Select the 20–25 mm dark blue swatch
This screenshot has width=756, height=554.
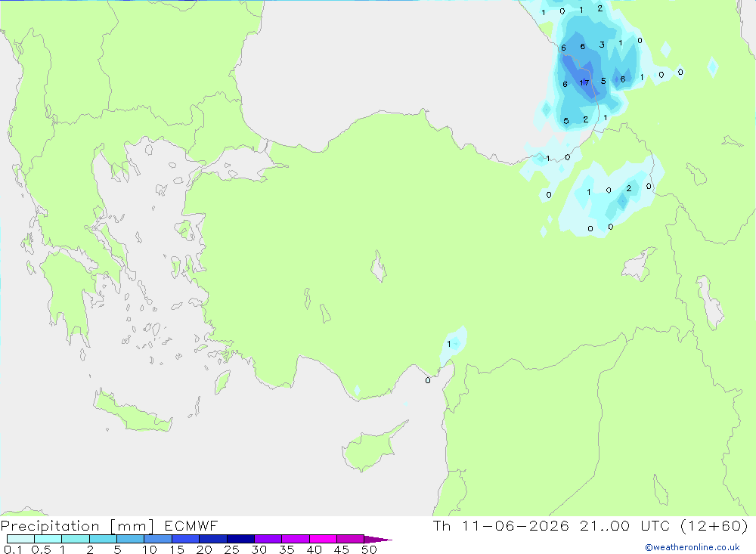(213, 539)
